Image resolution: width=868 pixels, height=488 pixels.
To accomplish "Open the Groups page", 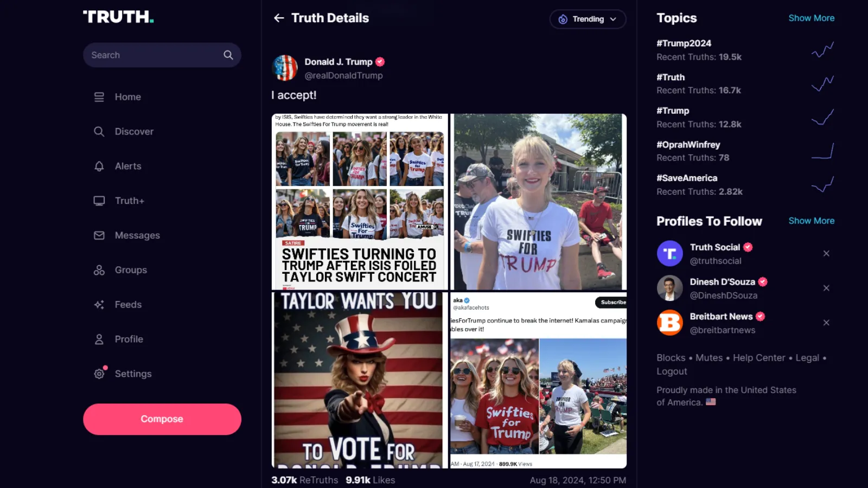I will (131, 270).
